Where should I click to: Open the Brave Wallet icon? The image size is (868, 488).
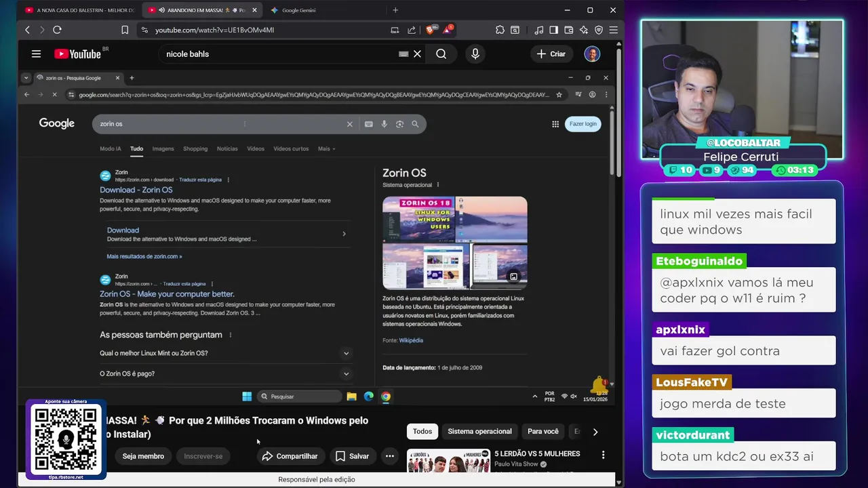point(568,30)
